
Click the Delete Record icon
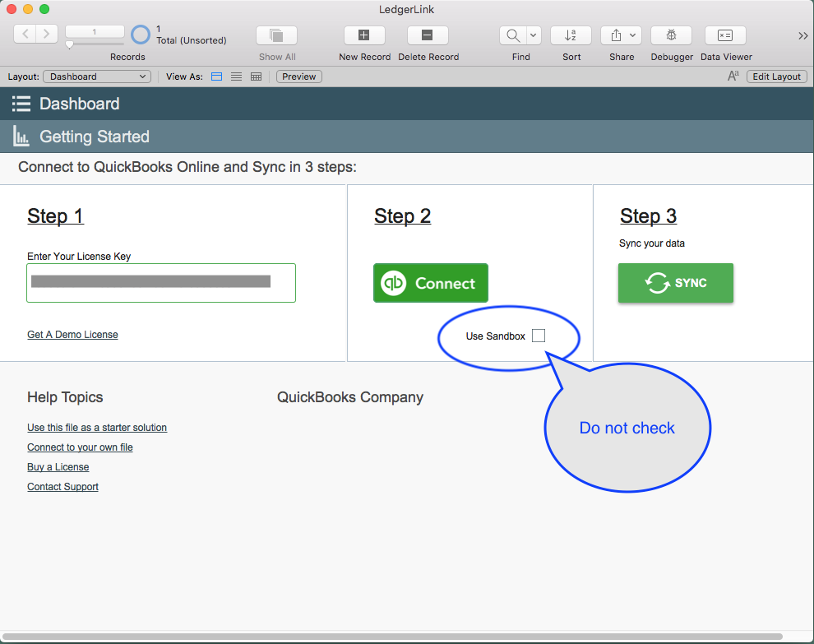tap(428, 35)
